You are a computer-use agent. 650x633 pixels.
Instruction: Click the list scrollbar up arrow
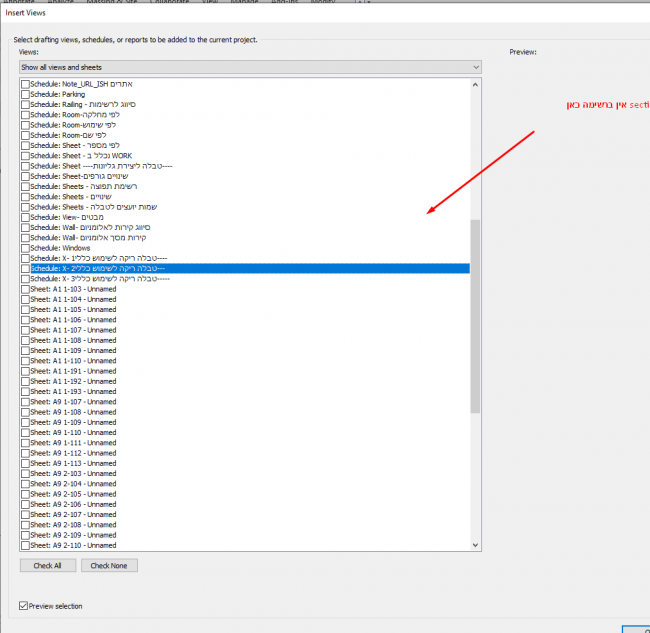pos(475,84)
